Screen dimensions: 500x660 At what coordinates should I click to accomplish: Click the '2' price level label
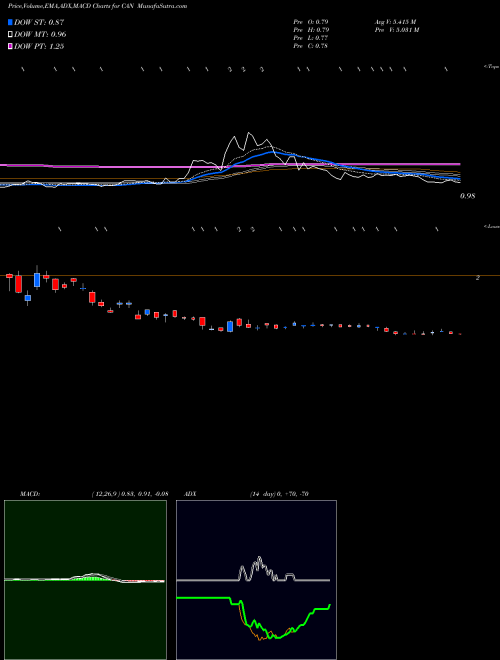pos(477,278)
